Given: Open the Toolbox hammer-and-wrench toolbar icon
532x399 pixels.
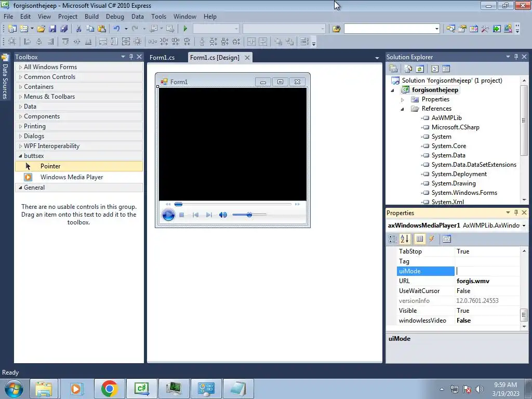Looking at the screenshot, I should [x=485, y=29].
